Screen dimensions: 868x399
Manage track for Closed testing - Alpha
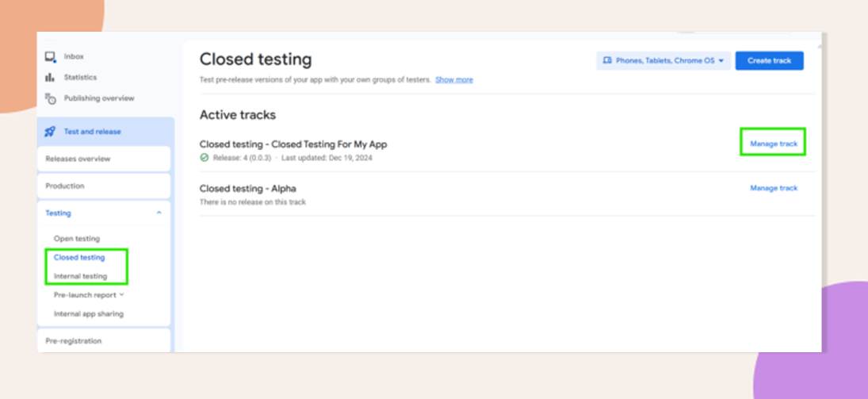[x=774, y=189]
